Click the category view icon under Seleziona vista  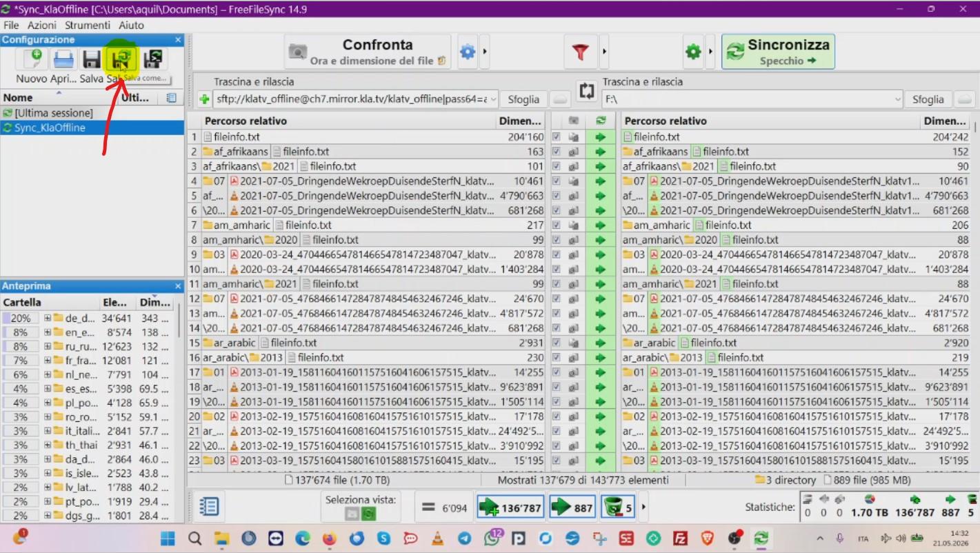pyautogui.click(x=352, y=514)
